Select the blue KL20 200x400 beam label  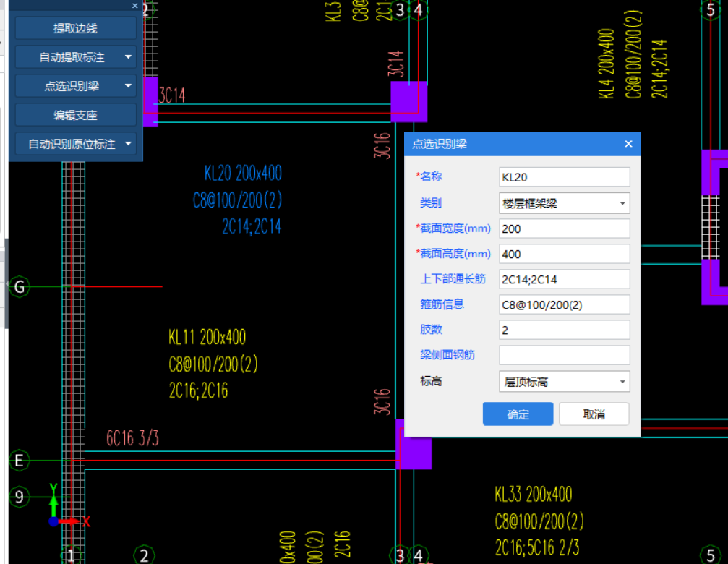243,174
